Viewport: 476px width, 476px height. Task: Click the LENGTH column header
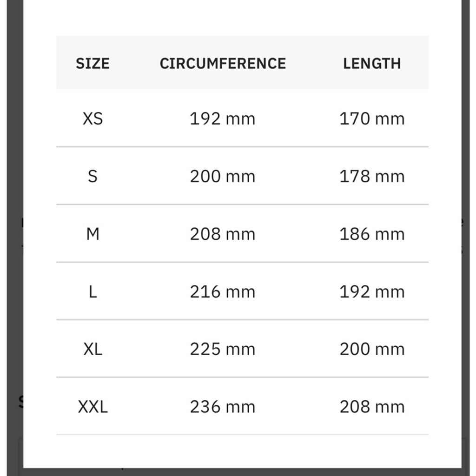coord(372,63)
